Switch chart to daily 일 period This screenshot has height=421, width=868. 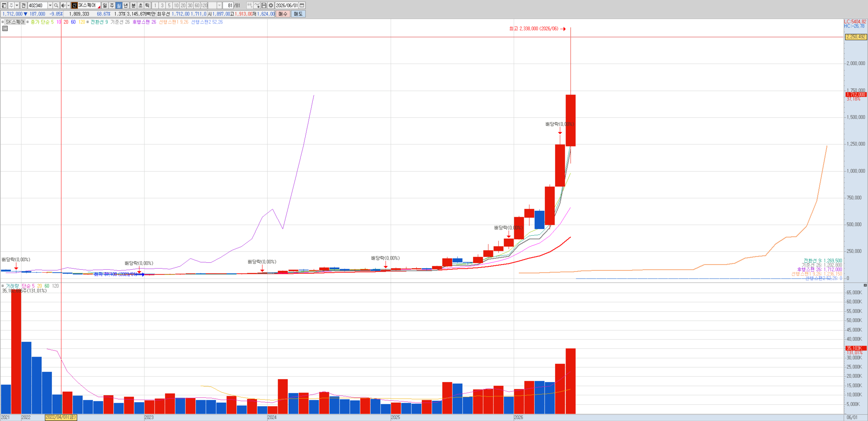105,5
